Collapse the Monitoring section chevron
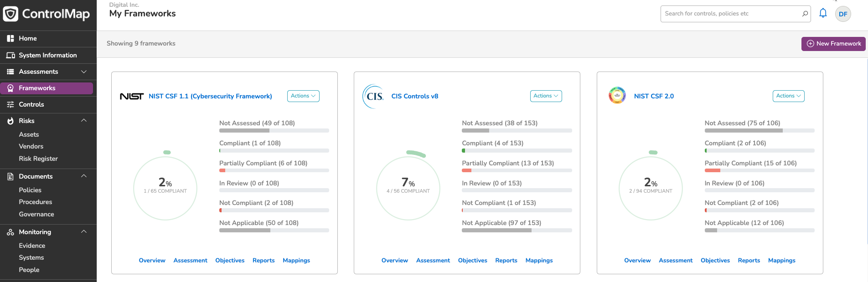 pos(84,232)
